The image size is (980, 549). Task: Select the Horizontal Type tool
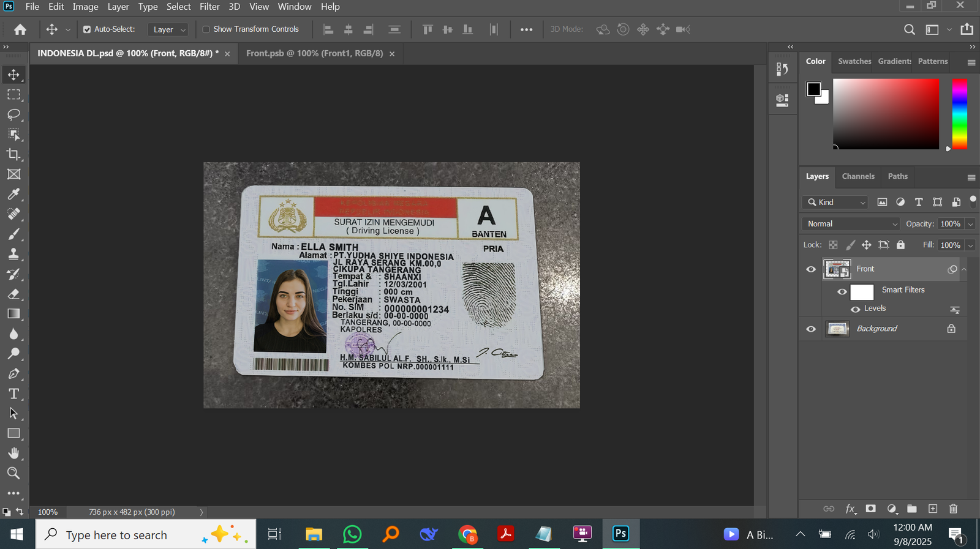point(13,394)
